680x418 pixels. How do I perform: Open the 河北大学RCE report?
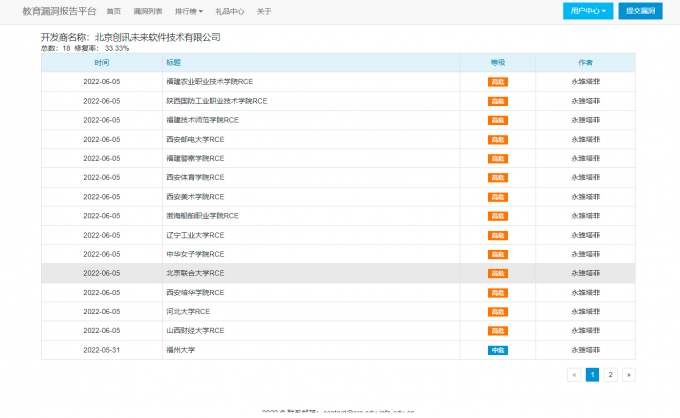pyautogui.click(x=188, y=312)
